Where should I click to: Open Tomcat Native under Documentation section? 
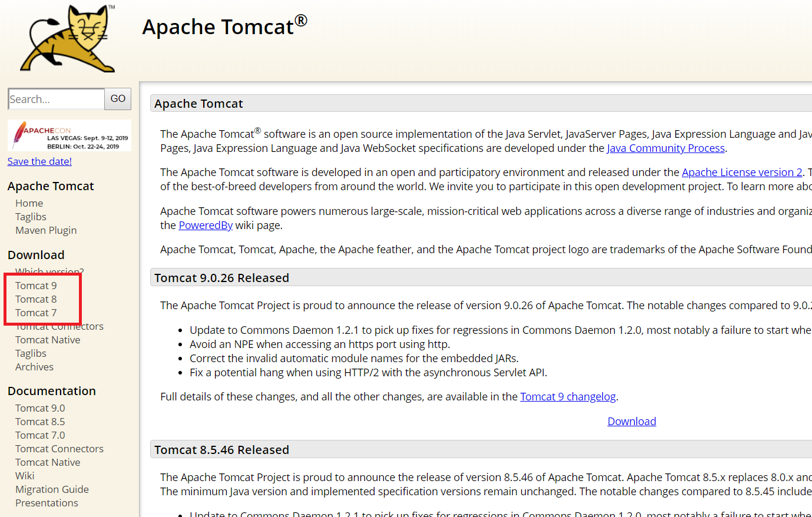(48, 462)
